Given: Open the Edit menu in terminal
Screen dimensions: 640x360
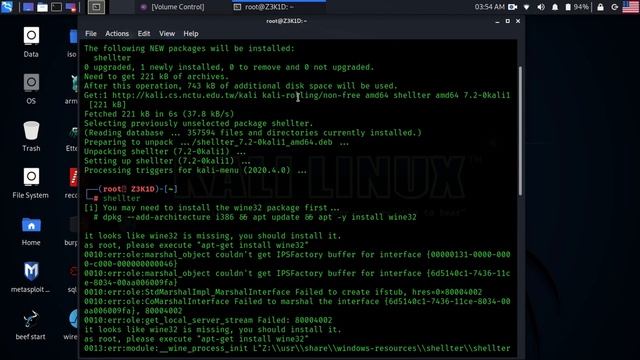Looking at the screenshot, I should (144, 33).
